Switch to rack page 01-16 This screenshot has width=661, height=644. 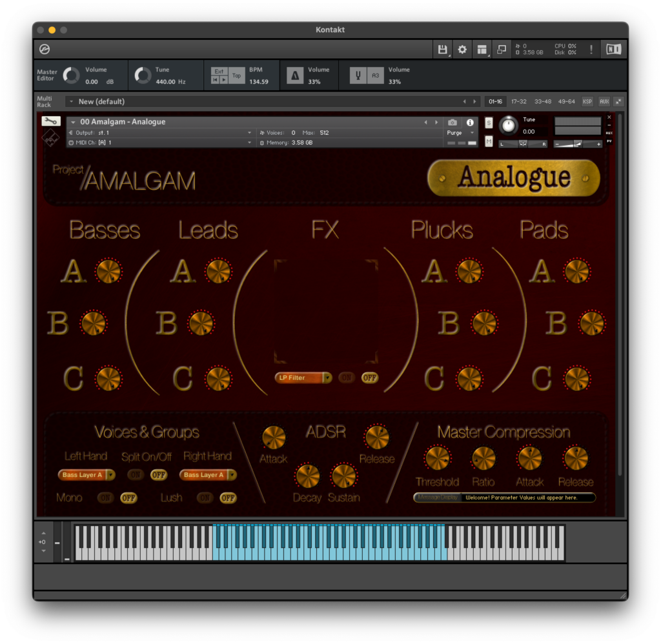click(495, 101)
